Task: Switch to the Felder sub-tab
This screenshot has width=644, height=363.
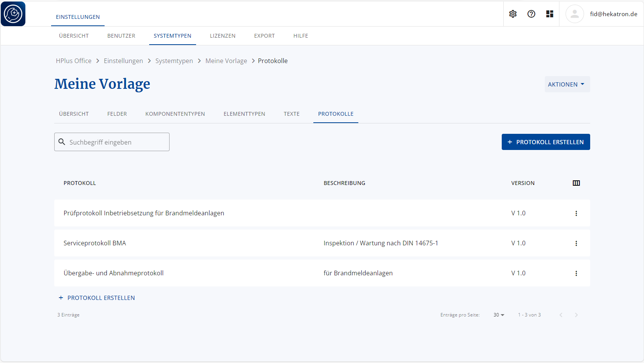Action: pyautogui.click(x=117, y=114)
